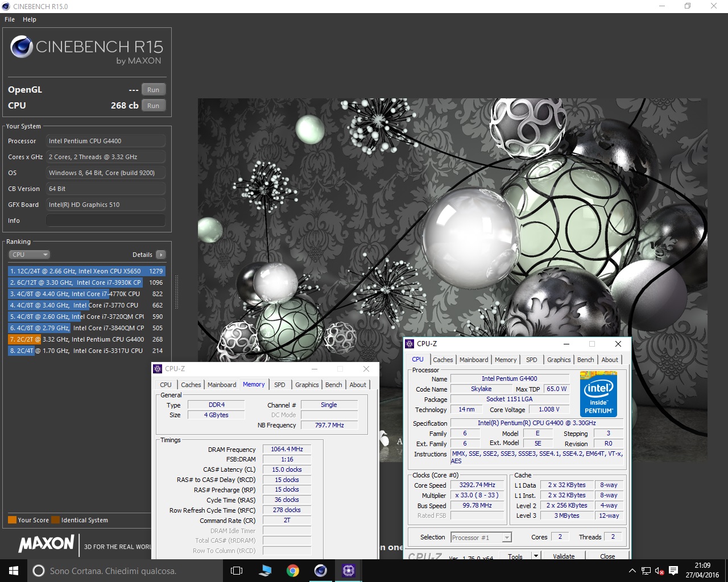Select Core i7-3930K ranking entry

[x=86, y=282]
